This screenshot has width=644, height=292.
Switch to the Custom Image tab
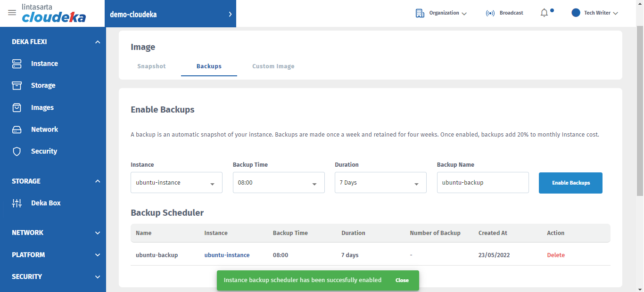point(273,66)
